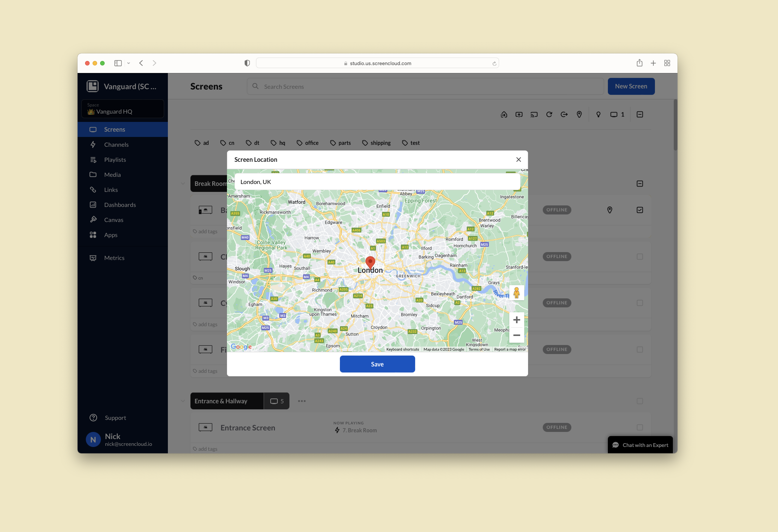The height and width of the screenshot is (532, 778).
Task: Save the screen location
Action: 377,364
